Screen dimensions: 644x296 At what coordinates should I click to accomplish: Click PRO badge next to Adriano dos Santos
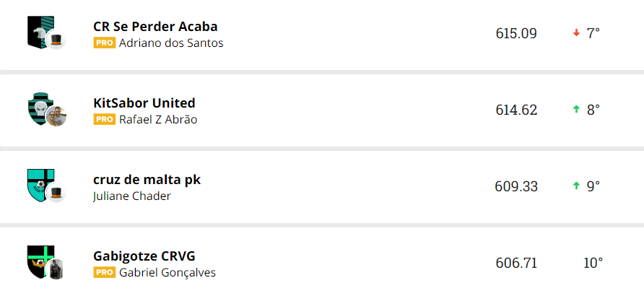(x=105, y=43)
